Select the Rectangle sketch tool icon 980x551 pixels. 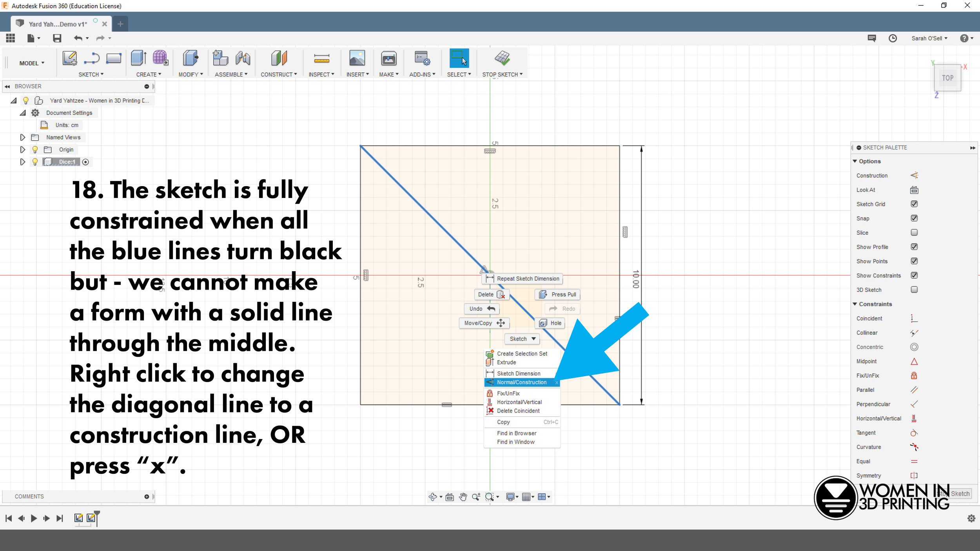point(114,58)
